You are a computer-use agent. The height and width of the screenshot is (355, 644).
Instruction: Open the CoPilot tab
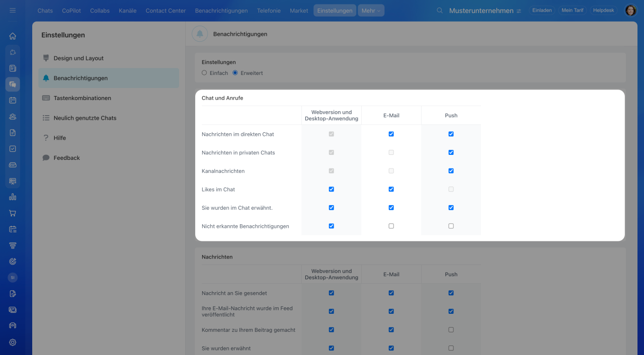pyautogui.click(x=71, y=11)
